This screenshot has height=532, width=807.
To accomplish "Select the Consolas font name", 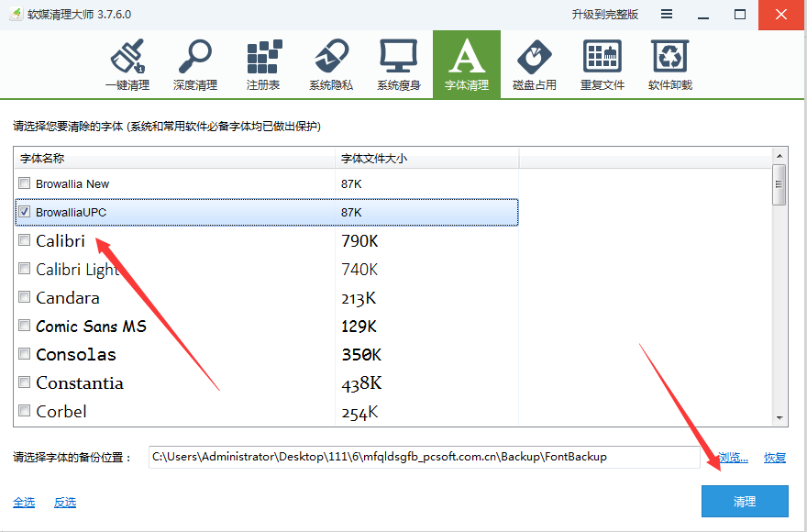I will click(76, 354).
